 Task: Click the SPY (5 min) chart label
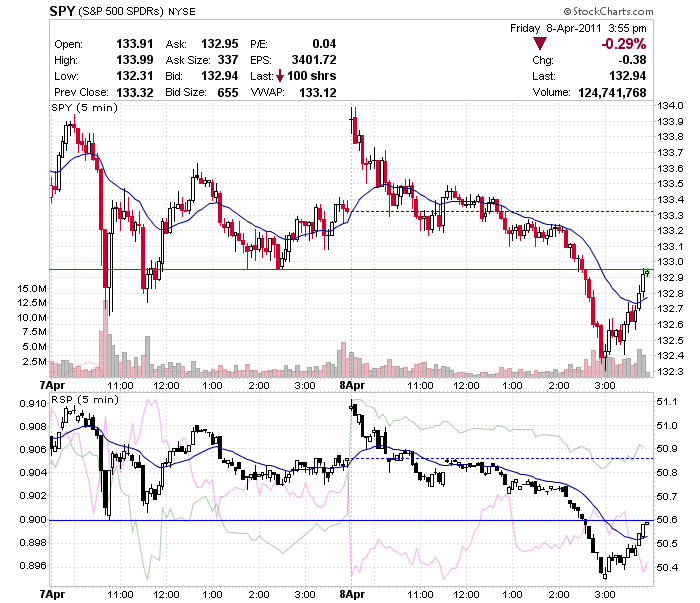(x=84, y=108)
